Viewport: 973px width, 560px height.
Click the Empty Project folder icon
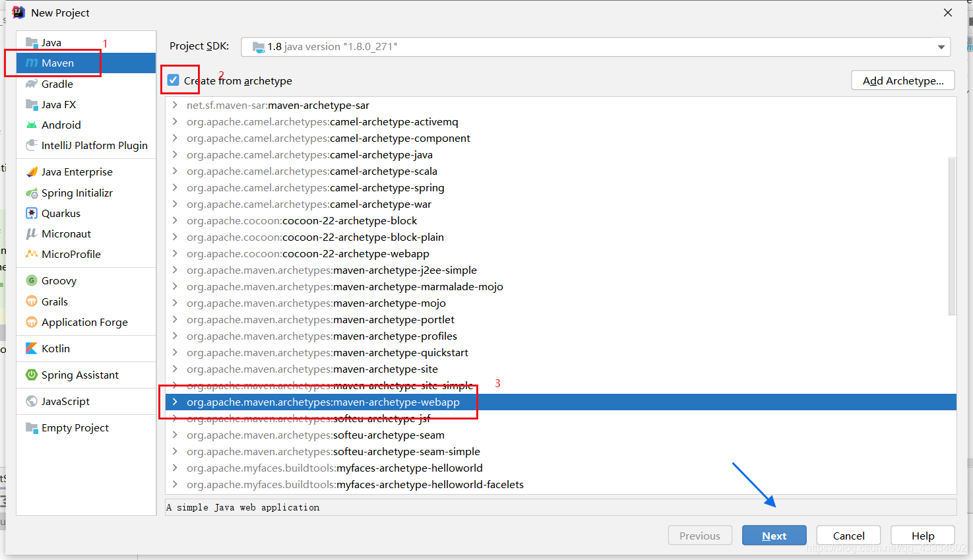point(32,427)
